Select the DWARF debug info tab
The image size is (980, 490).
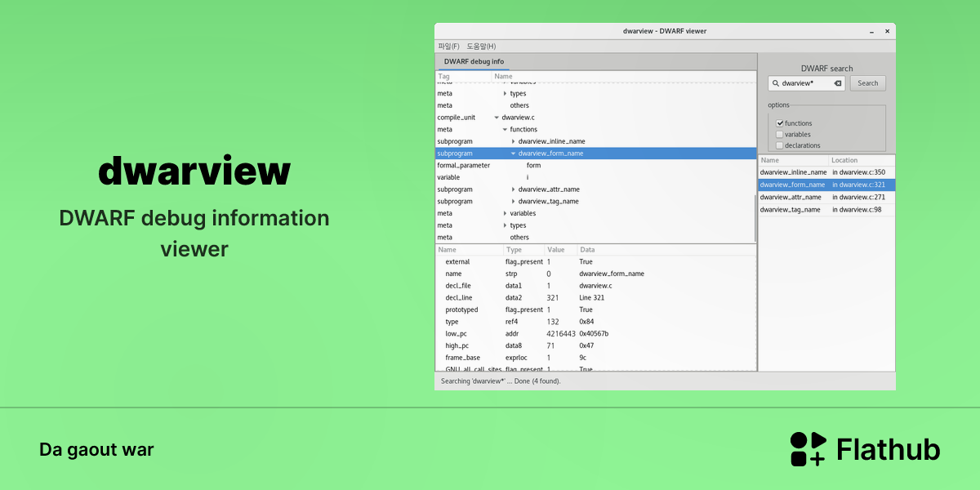point(474,62)
